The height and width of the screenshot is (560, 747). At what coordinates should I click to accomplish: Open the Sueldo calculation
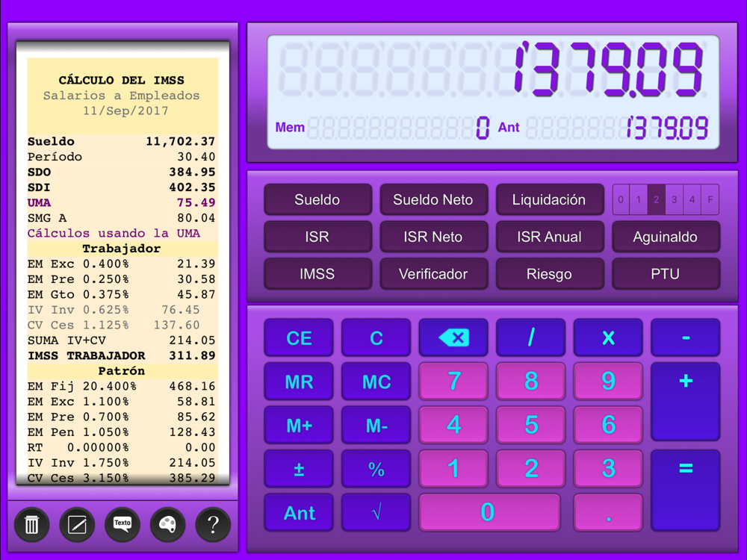[317, 199]
